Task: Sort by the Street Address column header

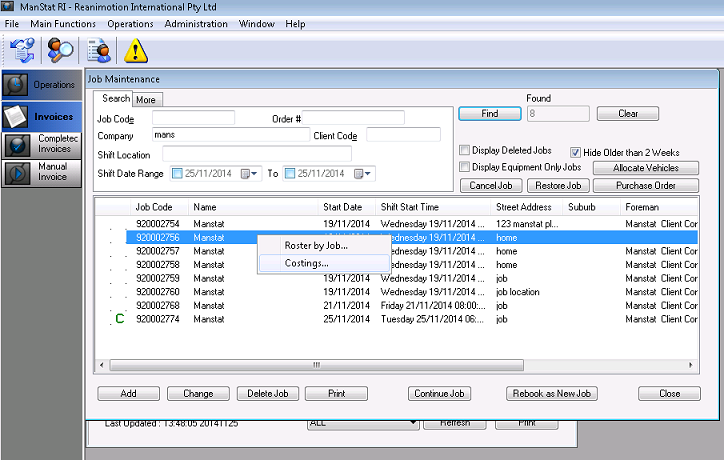Action: click(526, 207)
